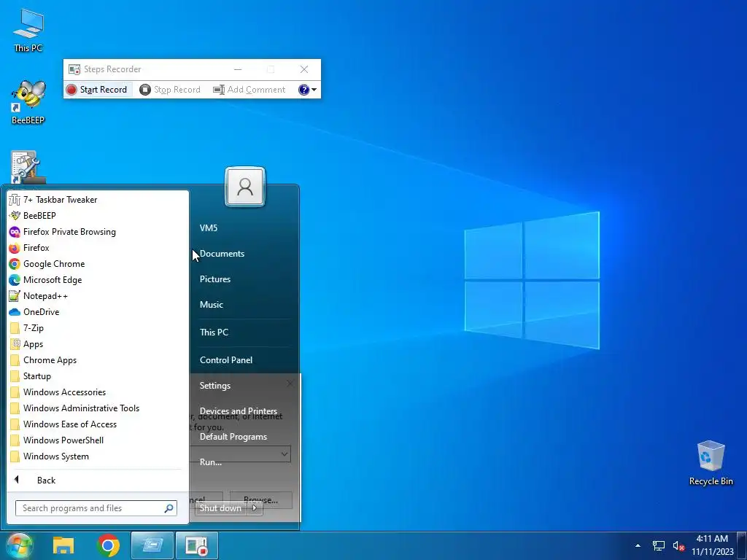Click the Shut down button
The width and height of the screenshot is (747, 560).
coord(220,508)
